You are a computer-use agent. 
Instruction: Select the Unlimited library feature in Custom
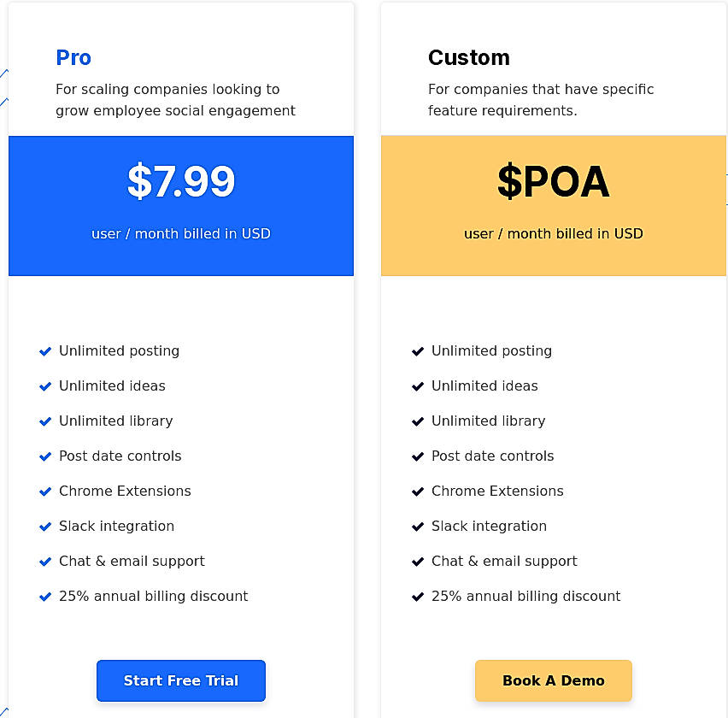tap(487, 421)
